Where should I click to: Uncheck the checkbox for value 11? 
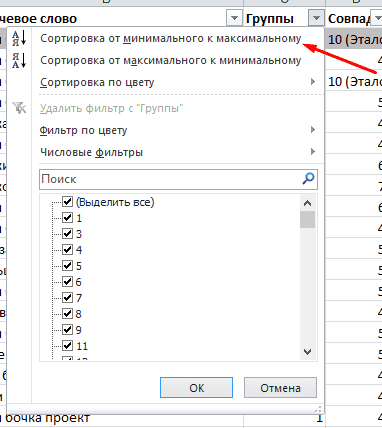(x=68, y=346)
